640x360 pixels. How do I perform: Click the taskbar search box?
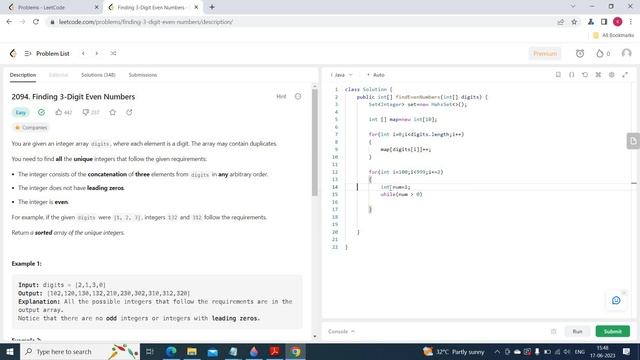[80, 351]
